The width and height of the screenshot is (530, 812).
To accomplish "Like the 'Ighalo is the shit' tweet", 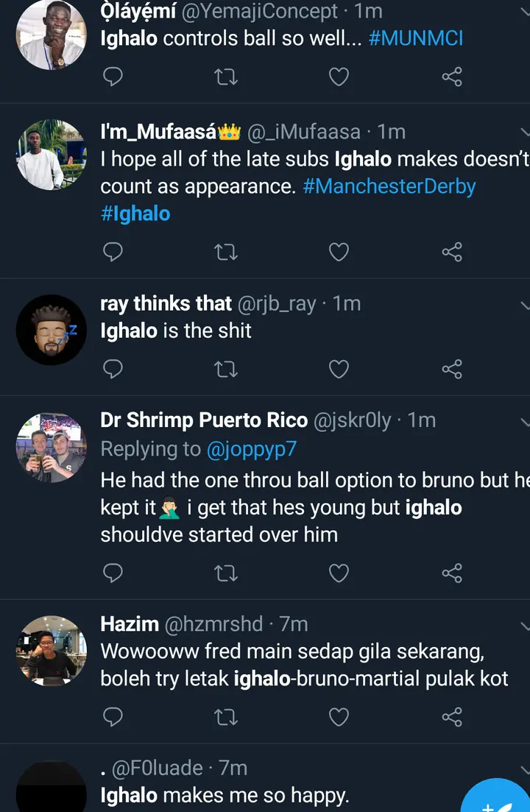I will click(338, 369).
